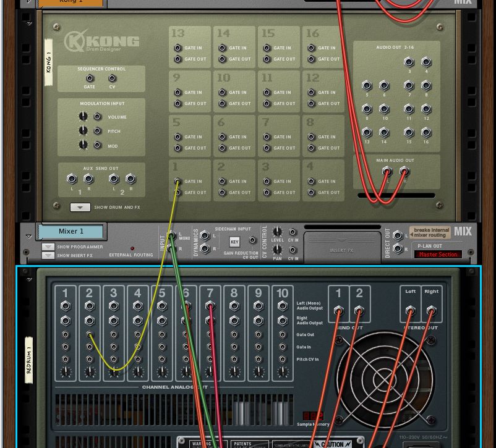Adjust Redrum channel 1 pitch CV knob
The height and width of the screenshot is (448, 496).
click(66, 372)
